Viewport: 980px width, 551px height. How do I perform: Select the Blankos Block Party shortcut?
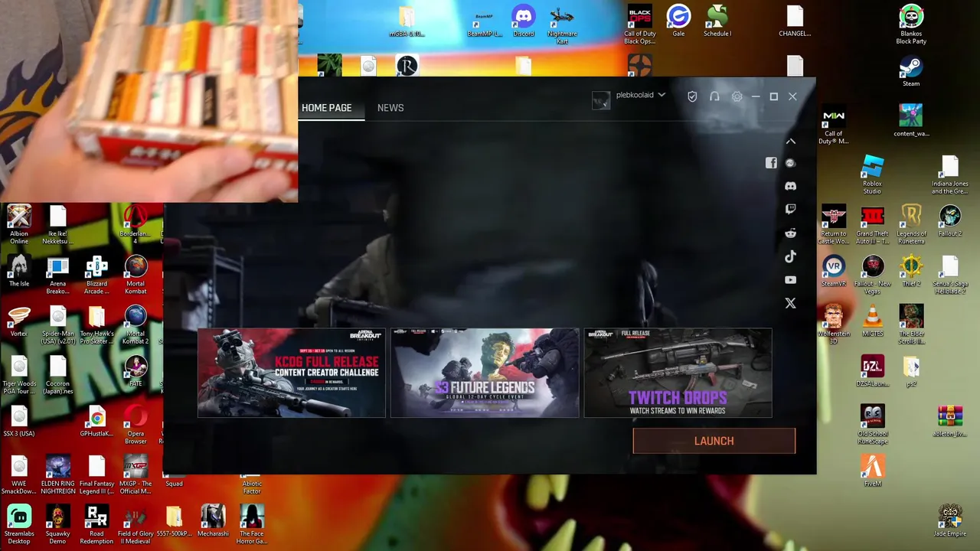pos(911,24)
